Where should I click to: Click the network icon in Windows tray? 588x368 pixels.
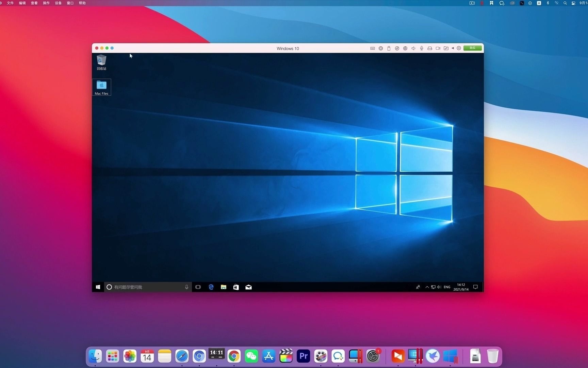click(433, 287)
